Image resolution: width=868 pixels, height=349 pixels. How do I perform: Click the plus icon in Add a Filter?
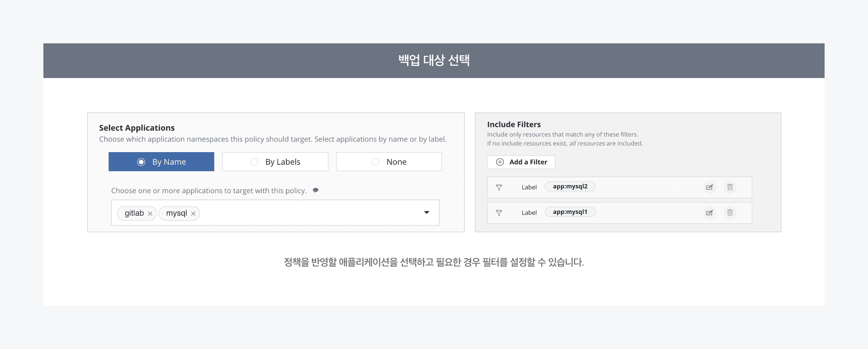point(500,162)
